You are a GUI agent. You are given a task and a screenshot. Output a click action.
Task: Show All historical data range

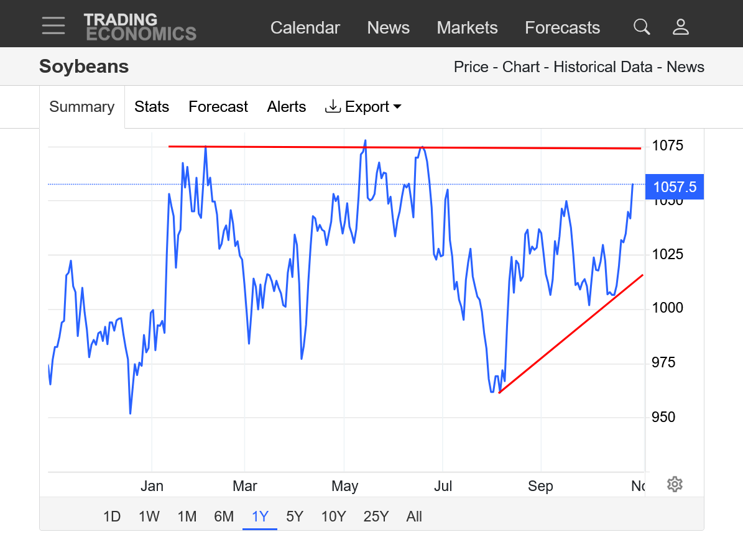[414, 516]
